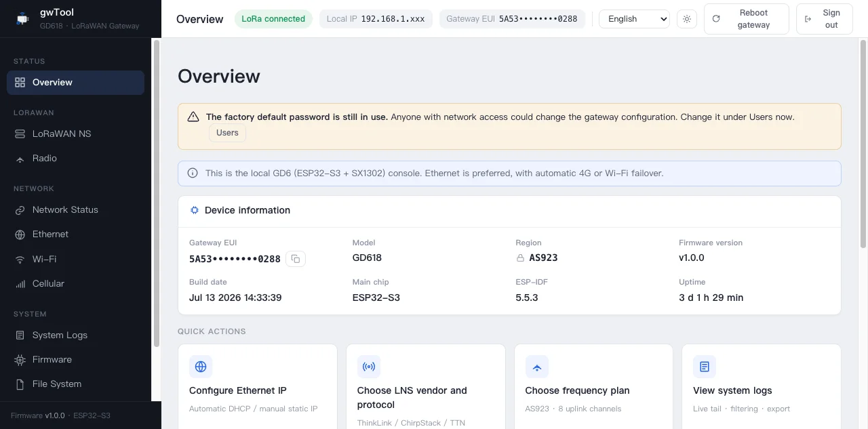Open File System in the sidebar
868x429 pixels.
(x=75, y=384)
